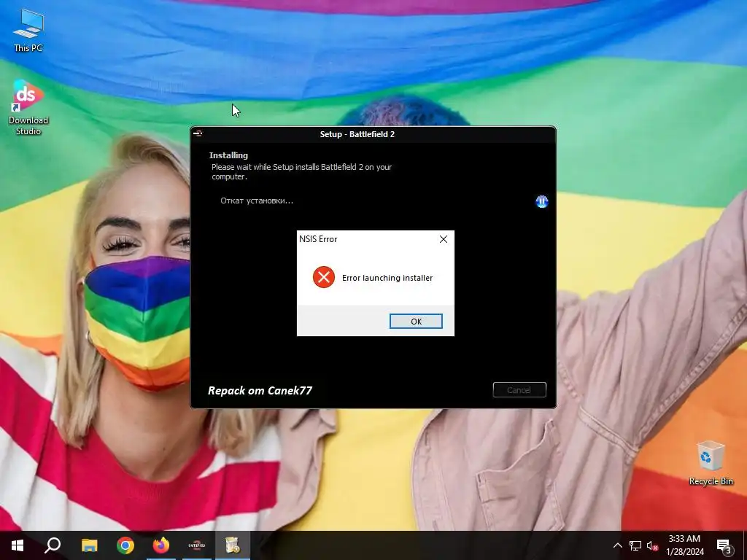Screen dimensions: 747x560
Task: Click the red error icon in NSIS dialog
Action: [x=324, y=277]
